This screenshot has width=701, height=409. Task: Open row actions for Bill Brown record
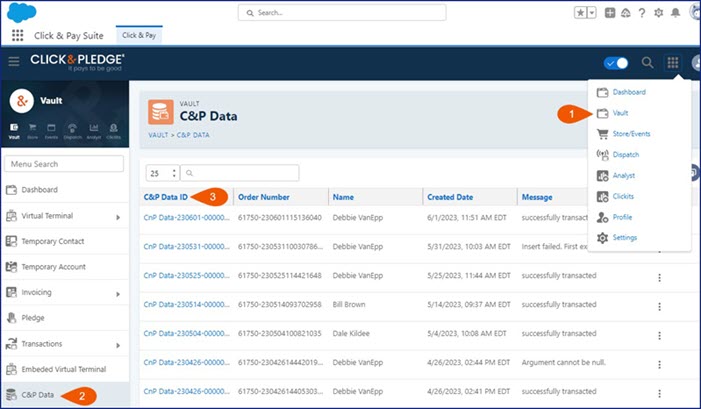pos(659,307)
